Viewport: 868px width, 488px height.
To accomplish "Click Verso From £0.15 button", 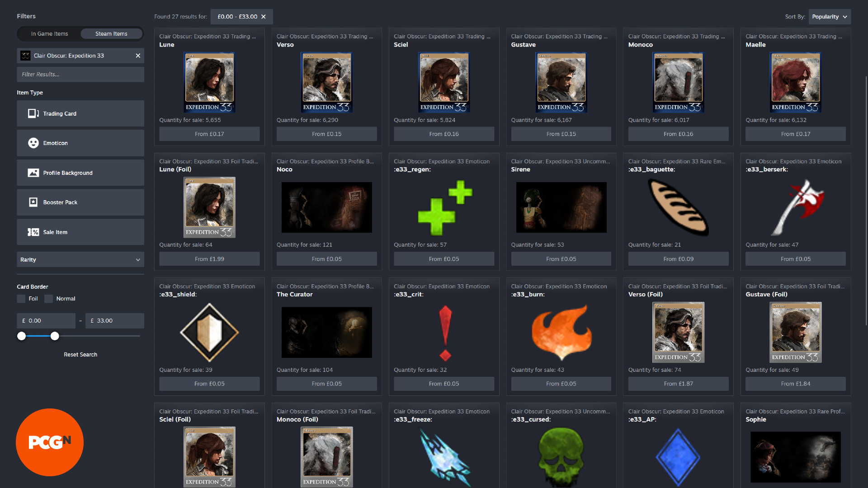I will [x=326, y=134].
